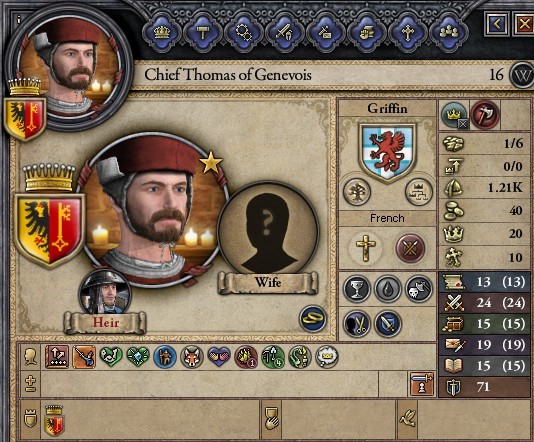
Task: Click the fox trait icon
Action: 192,357
